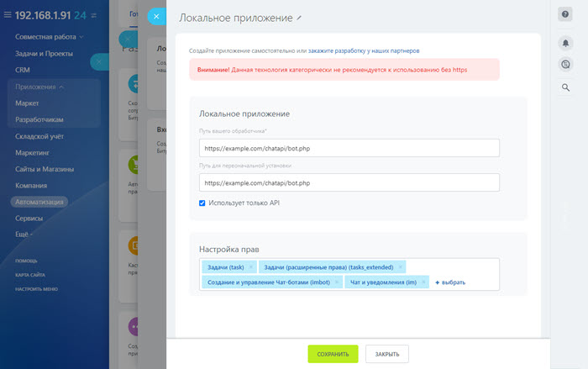Click the СОХРАНИТЬ button
Image resolution: width=588 pixels, height=369 pixels.
[x=333, y=354]
